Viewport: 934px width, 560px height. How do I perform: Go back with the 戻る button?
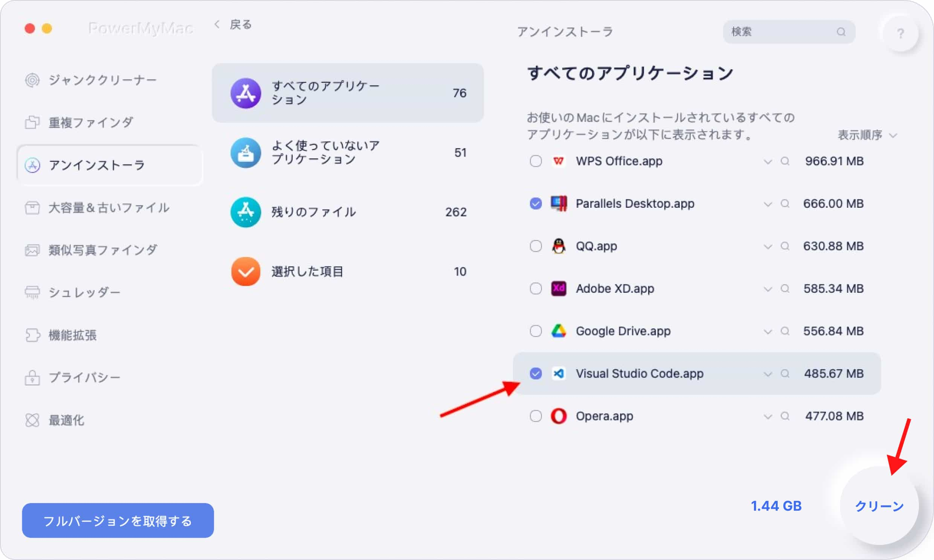(x=233, y=25)
